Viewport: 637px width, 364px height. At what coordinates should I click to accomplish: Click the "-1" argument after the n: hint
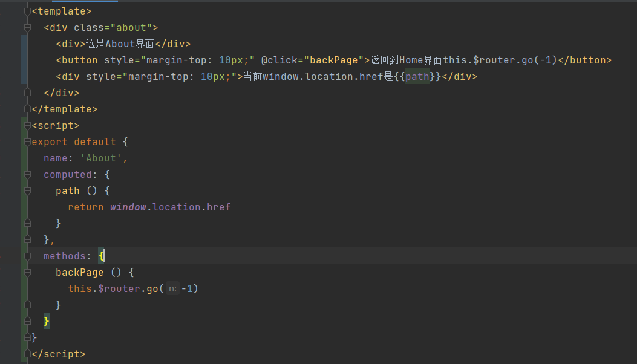click(x=186, y=288)
